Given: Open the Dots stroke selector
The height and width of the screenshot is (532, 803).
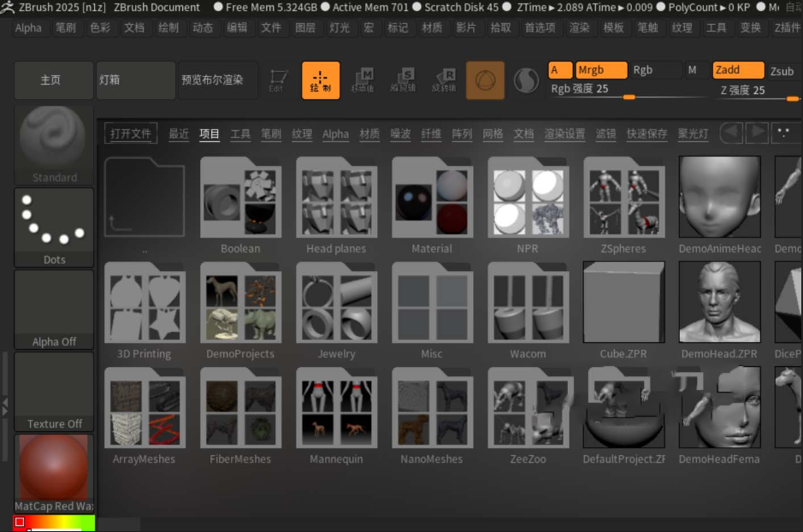Looking at the screenshot, I should click(x=54, y=228).
